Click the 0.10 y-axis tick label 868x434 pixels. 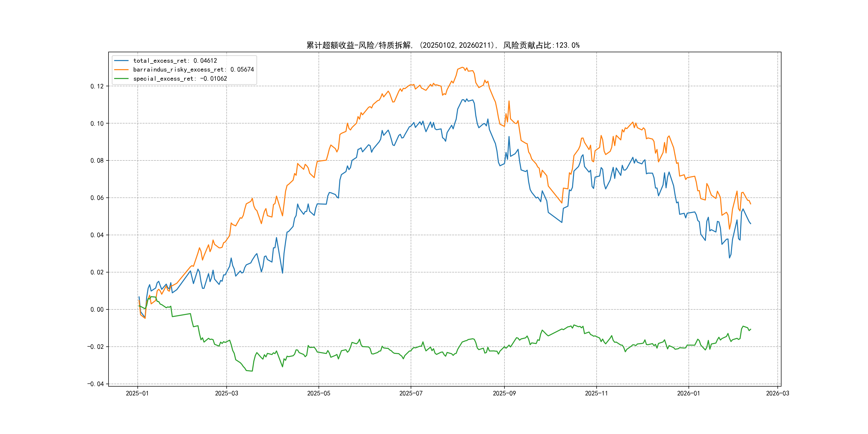[97, 123]
